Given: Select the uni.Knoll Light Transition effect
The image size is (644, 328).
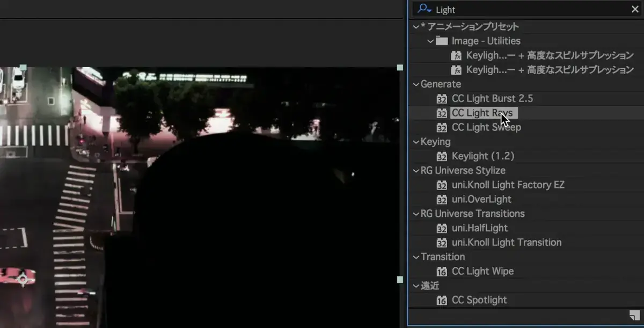Looking at the screenshot, I should [x=506, y=242].
